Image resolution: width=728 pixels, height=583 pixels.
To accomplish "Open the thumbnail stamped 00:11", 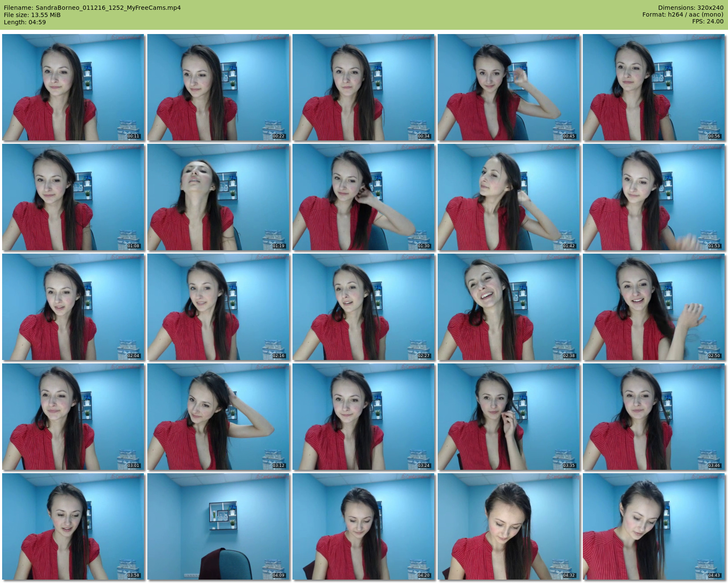I will 73,87.
